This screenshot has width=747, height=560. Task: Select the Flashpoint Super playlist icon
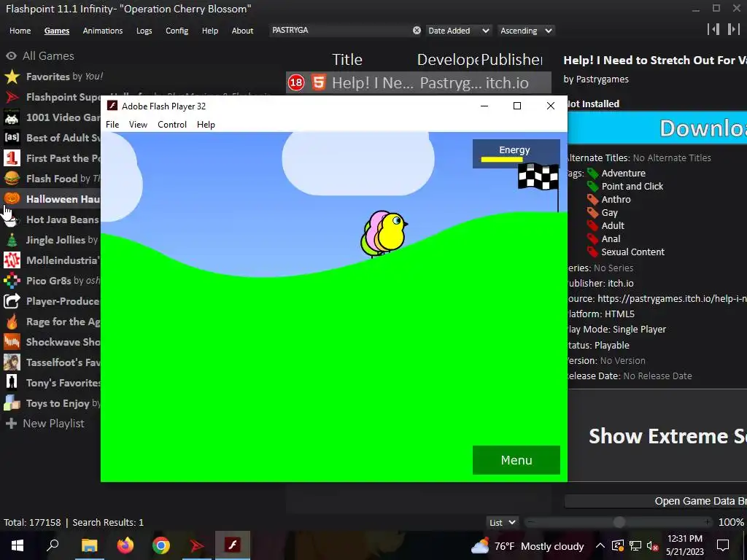click(x=12, y=97)
